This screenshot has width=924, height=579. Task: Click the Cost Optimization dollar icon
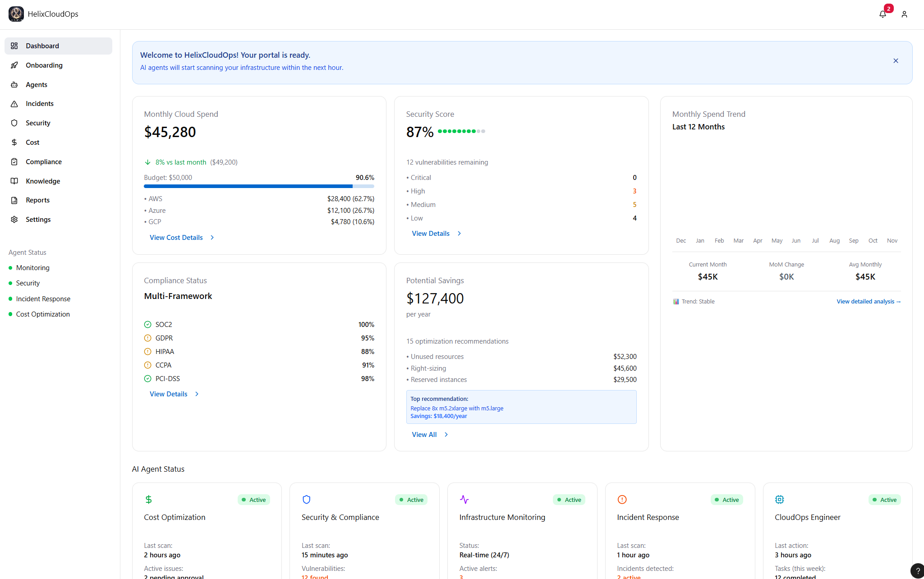point(148,499)
